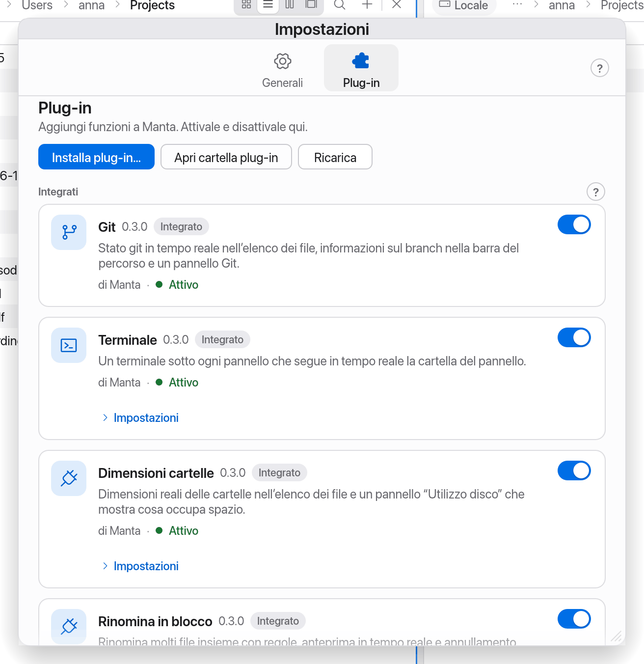The image size is (644, 664).
Task: Show hidden path items via the ellipsis
Action: 517,4
